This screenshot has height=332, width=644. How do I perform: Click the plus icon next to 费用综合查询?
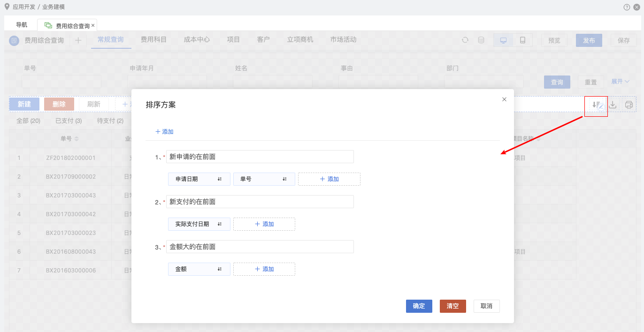(78, 40)
